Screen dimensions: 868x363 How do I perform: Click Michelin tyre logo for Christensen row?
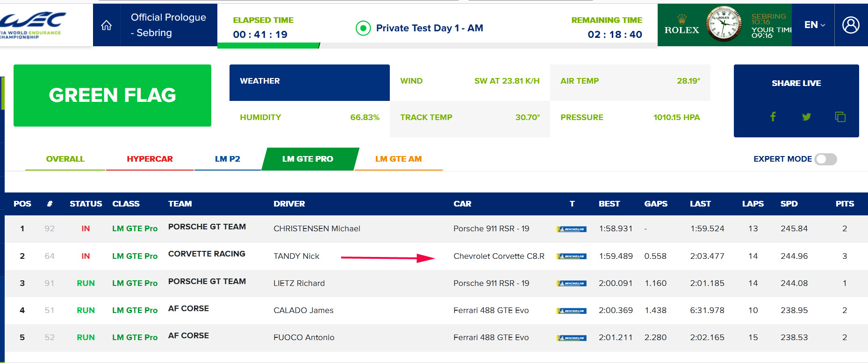[571, 229]
